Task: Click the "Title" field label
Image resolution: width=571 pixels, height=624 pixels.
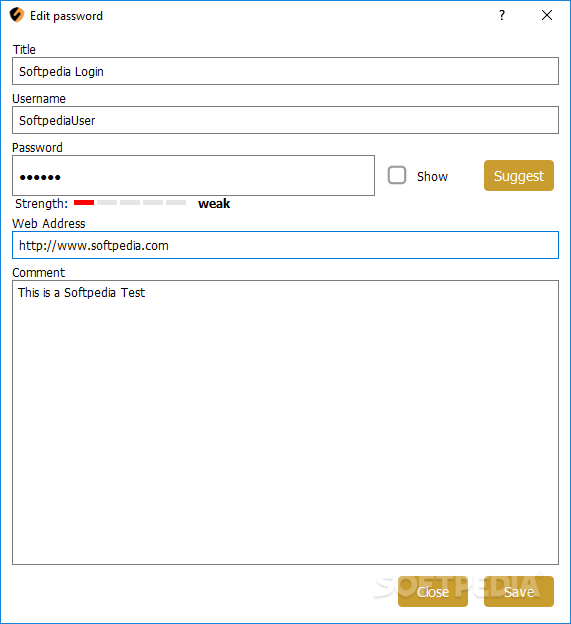Action: click(x=24, y=50)
